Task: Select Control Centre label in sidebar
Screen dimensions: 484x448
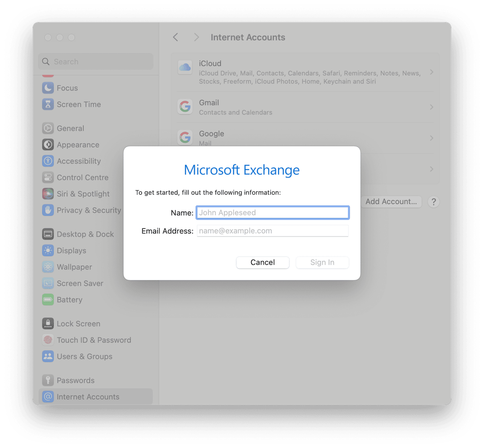Action: click(82, 177)
